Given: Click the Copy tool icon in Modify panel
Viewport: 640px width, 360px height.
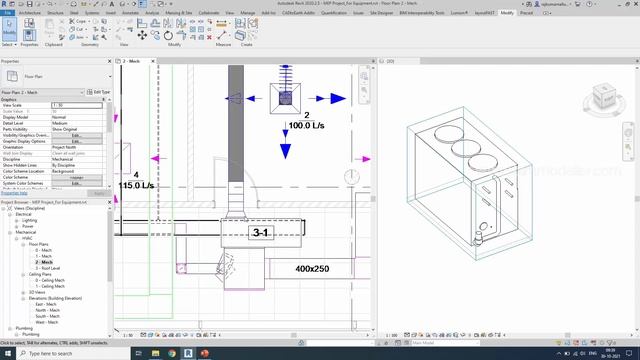Looking at the screenshot, I should [155, 36].
